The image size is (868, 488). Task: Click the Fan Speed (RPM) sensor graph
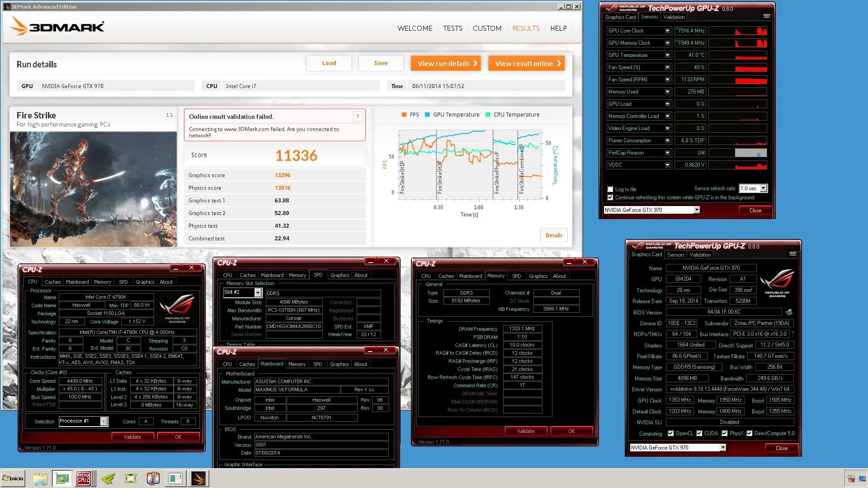pyautogui.click(x=738, y=80)
